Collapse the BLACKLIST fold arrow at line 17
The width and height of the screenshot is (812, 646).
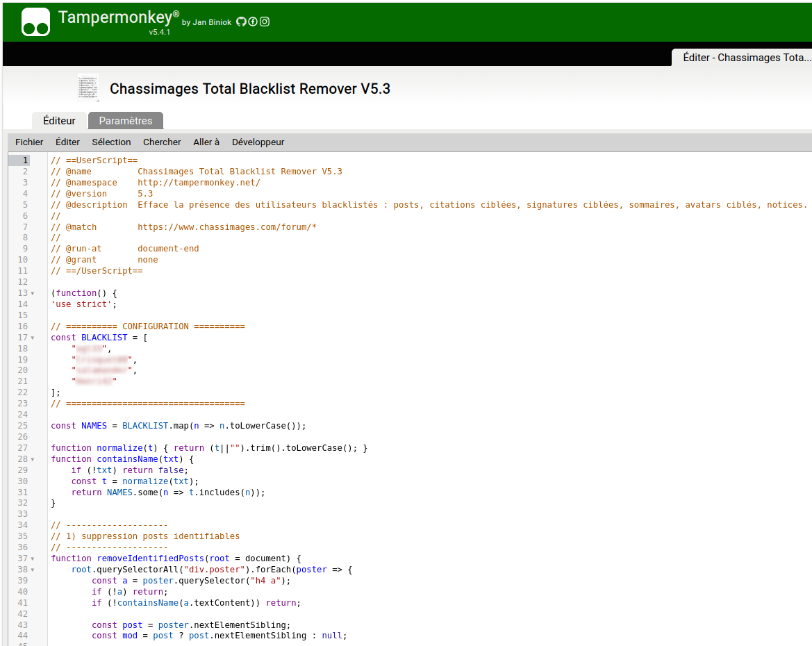coord(33,338)
